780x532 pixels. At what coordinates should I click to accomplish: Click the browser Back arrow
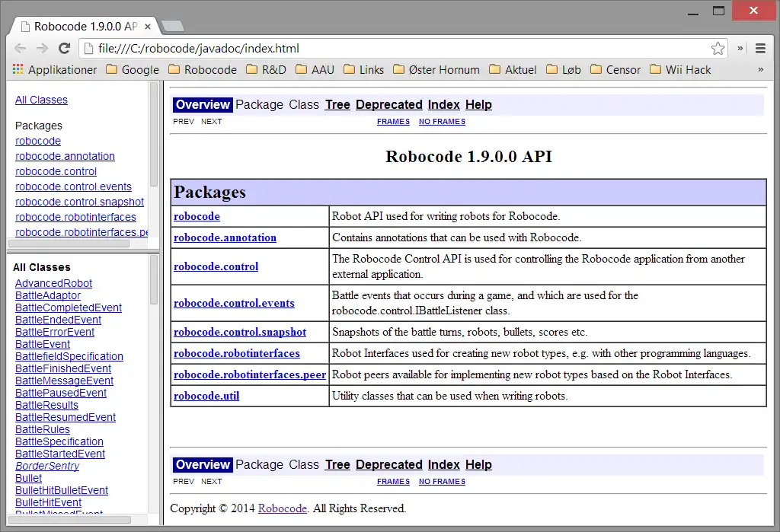21,48
